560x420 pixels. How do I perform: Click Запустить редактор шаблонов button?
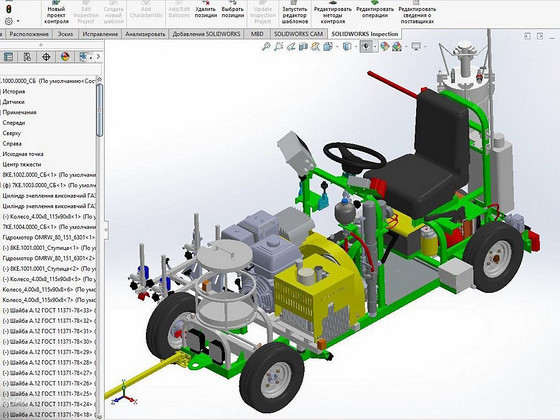[295, 12]
